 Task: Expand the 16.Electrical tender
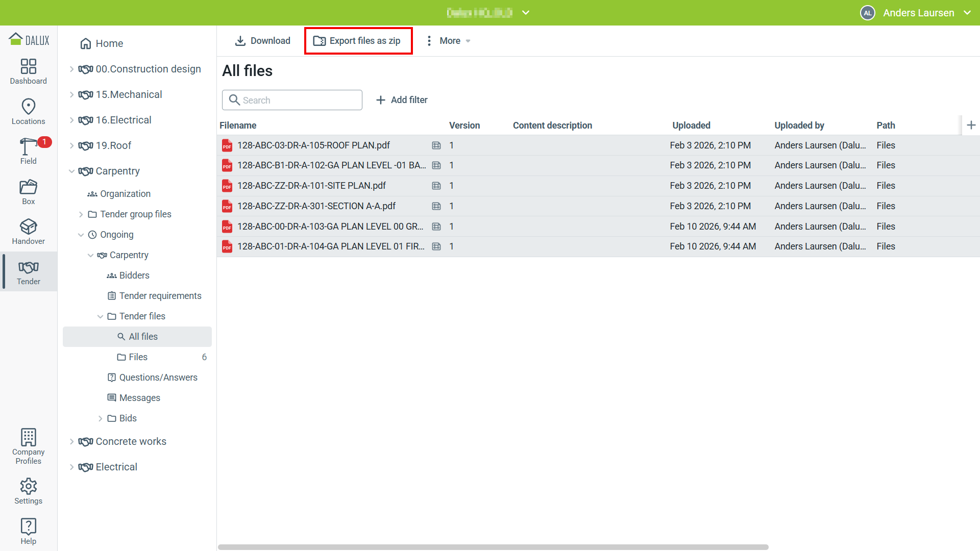tap(72, 120)
